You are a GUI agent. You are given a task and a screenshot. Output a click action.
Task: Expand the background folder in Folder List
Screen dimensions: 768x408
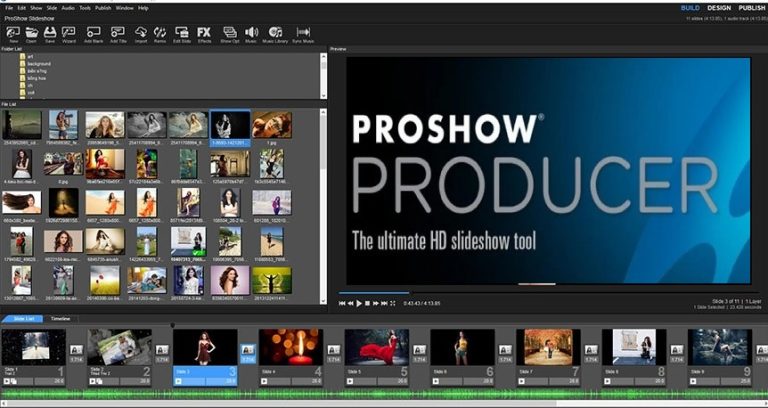[40, 64]
